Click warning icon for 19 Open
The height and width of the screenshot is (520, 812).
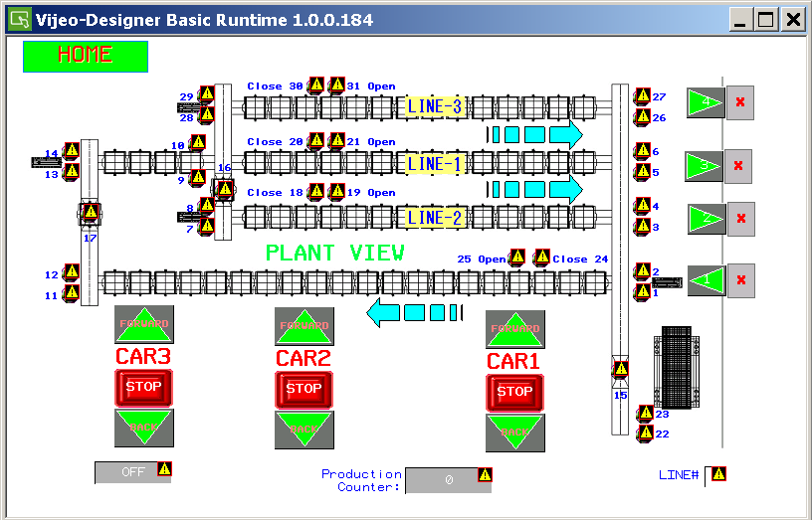pyautogui.click(x=337, y=192)
